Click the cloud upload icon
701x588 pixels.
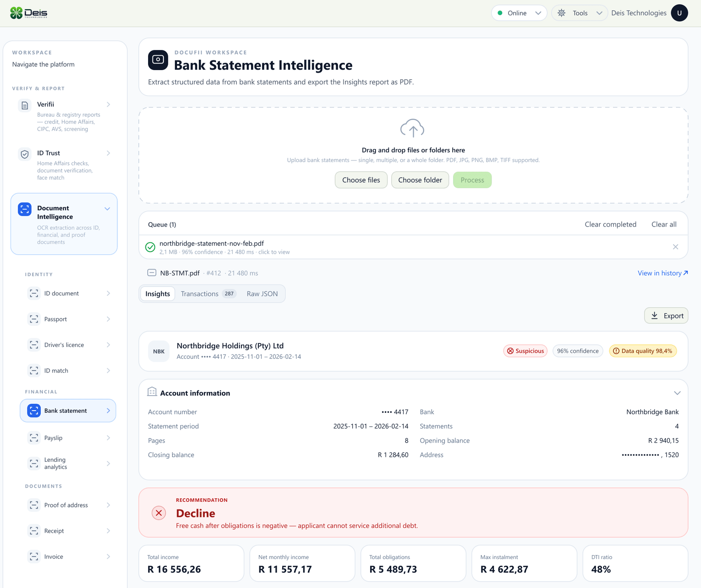tap(412, 128)
